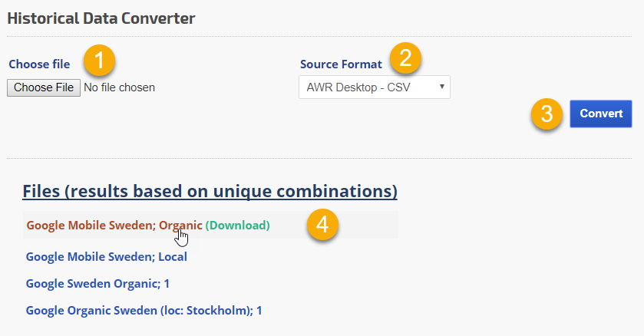
Task: Click the Choose file label
Action: click(x=39, y=64)
